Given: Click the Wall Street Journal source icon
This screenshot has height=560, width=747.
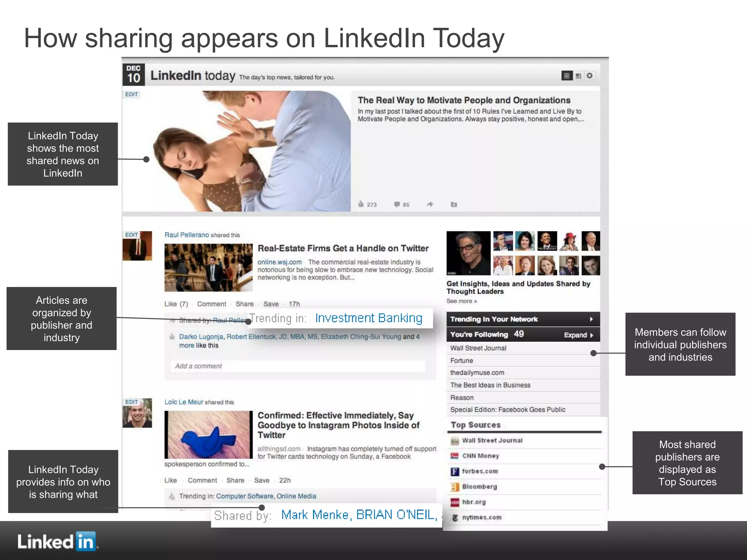Looking at the screenshot, I should tap(454, 441).
